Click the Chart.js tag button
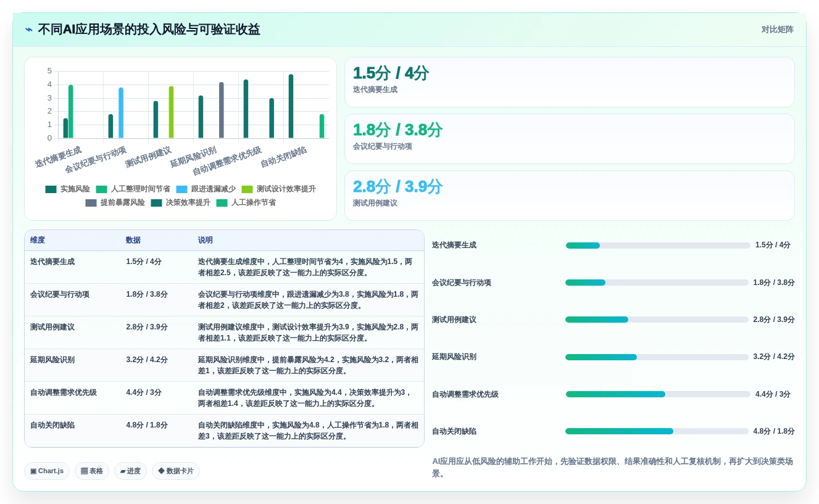 click(x=47, y=471)
